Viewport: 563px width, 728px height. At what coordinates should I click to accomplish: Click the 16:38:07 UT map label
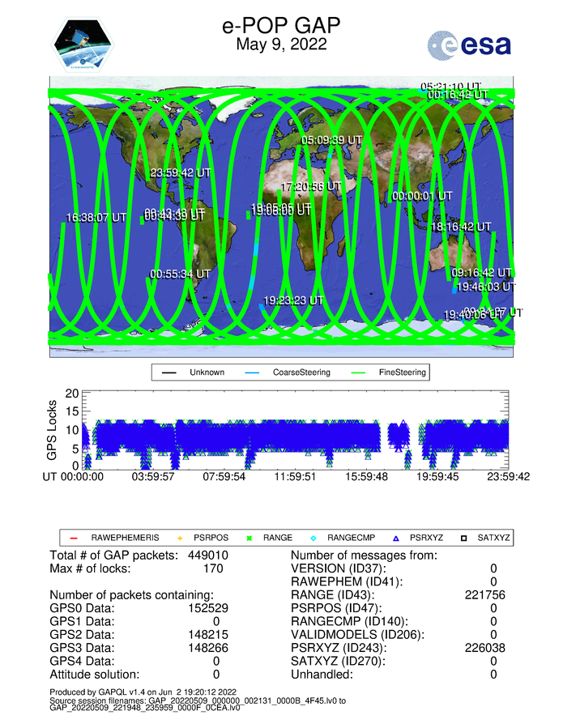pos(96,218)
